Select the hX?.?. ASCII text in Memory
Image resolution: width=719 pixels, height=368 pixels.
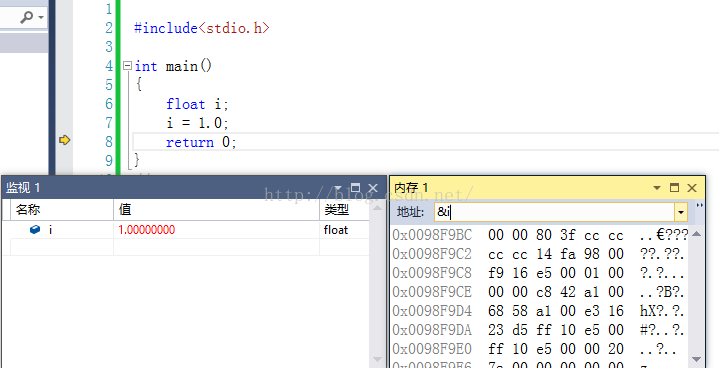pos(662,311)
